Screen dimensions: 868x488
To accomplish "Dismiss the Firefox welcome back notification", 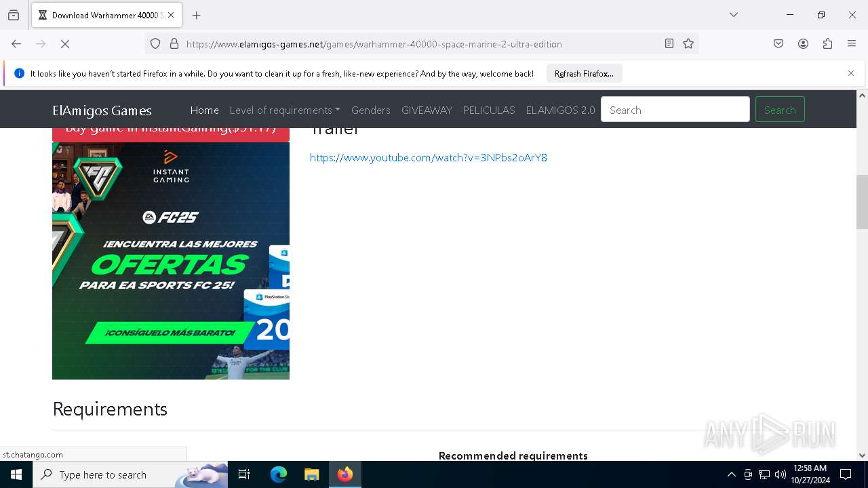I will (851, 73).
